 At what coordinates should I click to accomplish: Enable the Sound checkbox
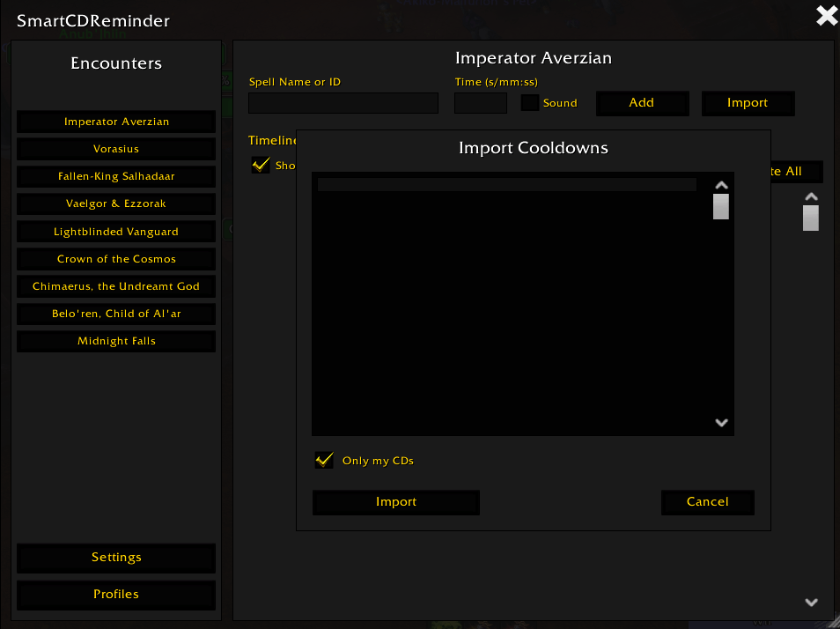click(530, 102)
